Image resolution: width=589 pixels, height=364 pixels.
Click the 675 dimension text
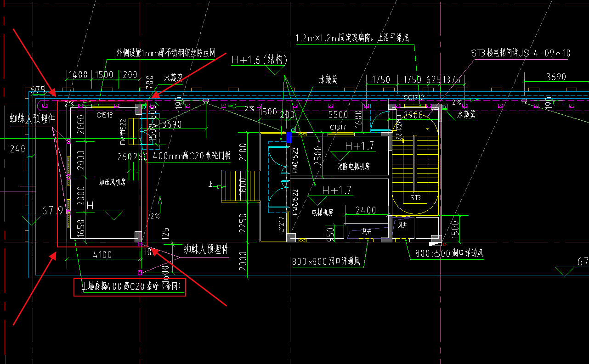(38, 90)
